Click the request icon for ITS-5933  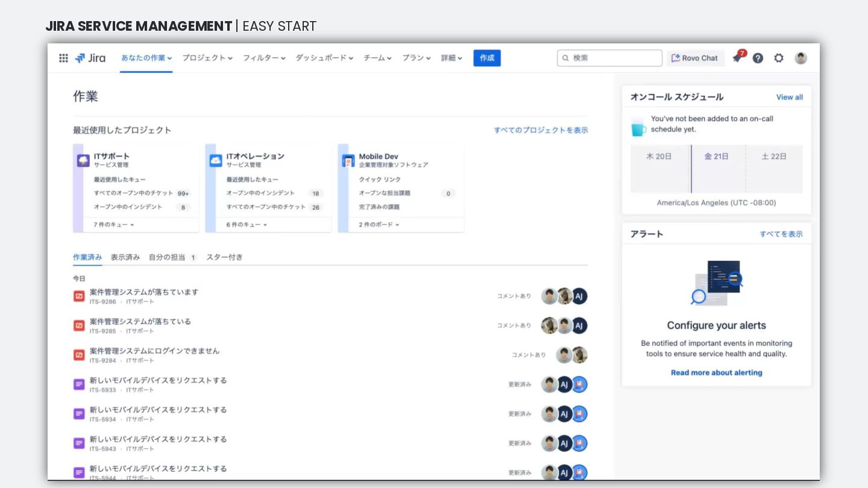coord(79,384)
